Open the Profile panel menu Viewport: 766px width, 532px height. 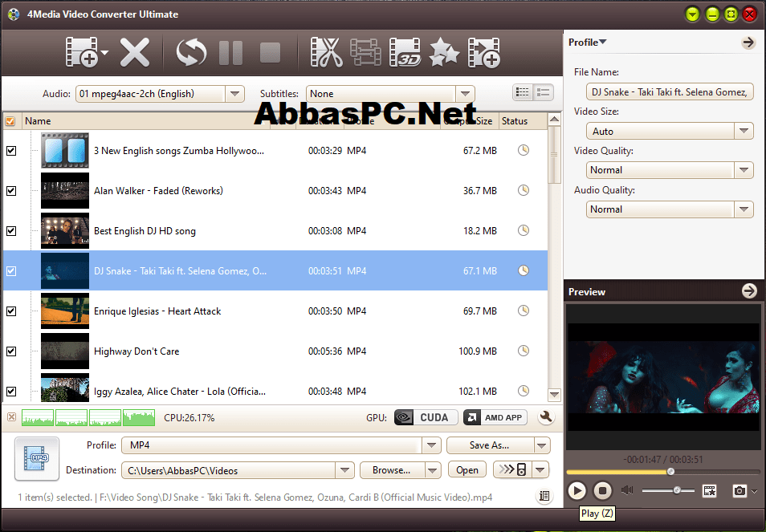(588, 43)
